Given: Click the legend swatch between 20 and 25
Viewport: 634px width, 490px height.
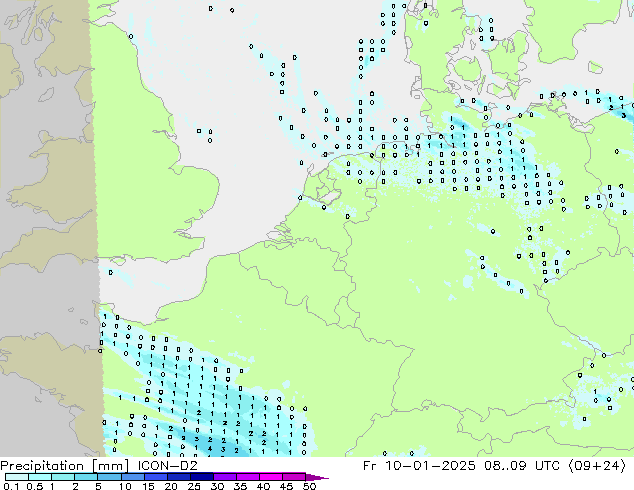Looking at the screenshot, I should [178, 477].
